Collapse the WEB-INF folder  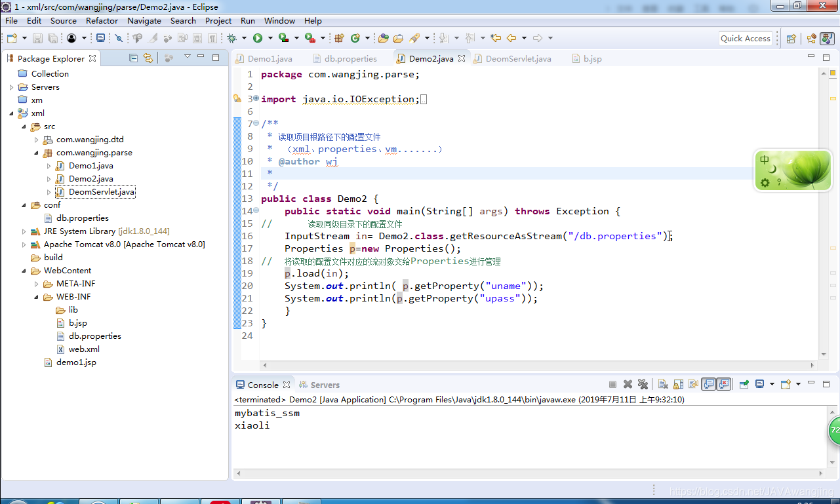[36, 297]
